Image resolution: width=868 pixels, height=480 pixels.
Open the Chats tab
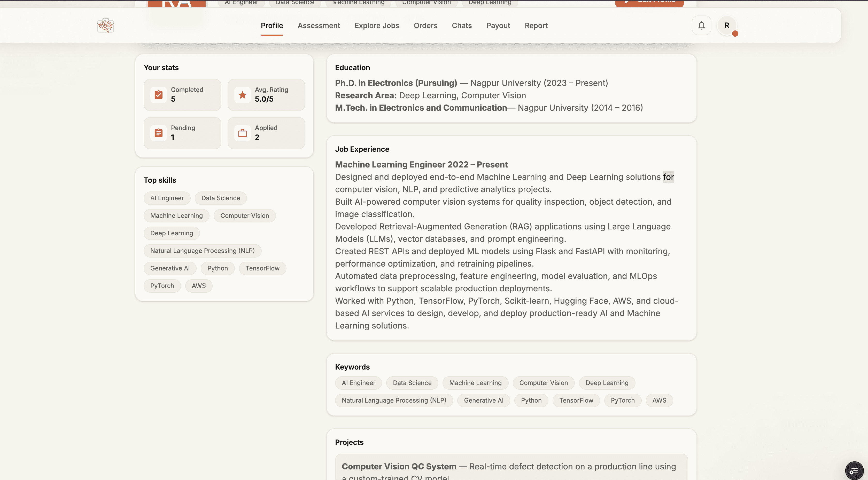[x=462, y=26]
